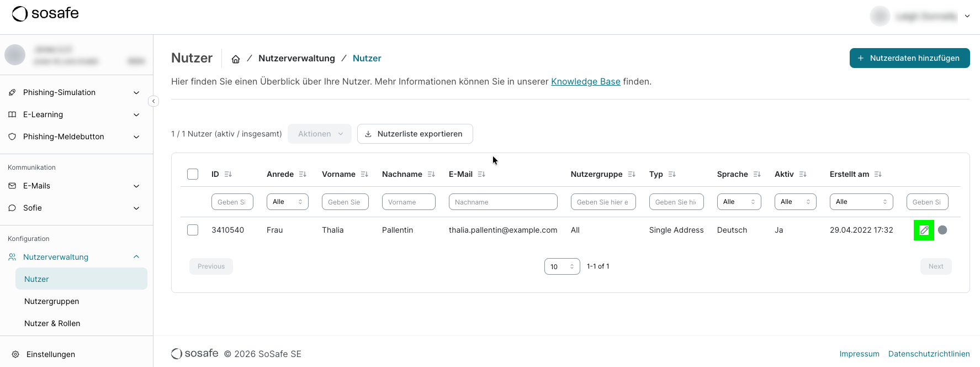980x367 pixels.
Task: Open the Knowledge Base link
Action: (585, 81)
